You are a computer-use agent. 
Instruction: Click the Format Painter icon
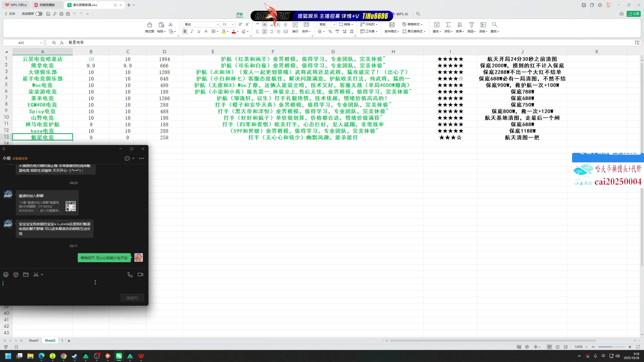[x=149, y=25]
